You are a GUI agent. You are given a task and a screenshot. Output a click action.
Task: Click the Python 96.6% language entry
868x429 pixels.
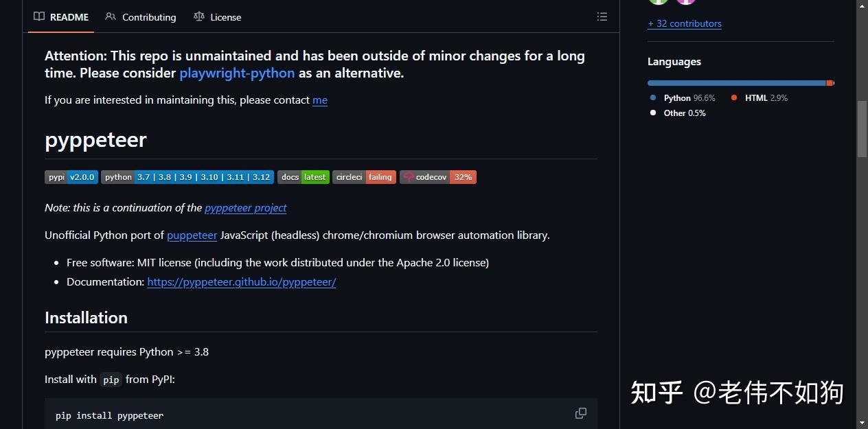[683, 98]
